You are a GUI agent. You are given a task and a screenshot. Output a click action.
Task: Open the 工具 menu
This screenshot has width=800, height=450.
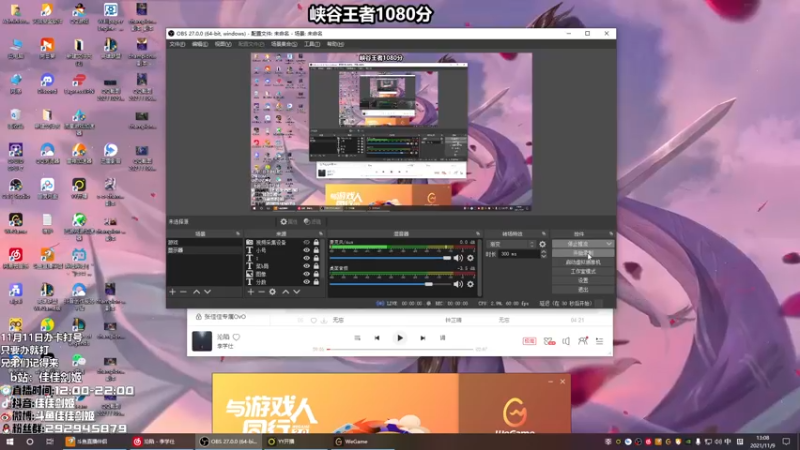pos(312,44)
